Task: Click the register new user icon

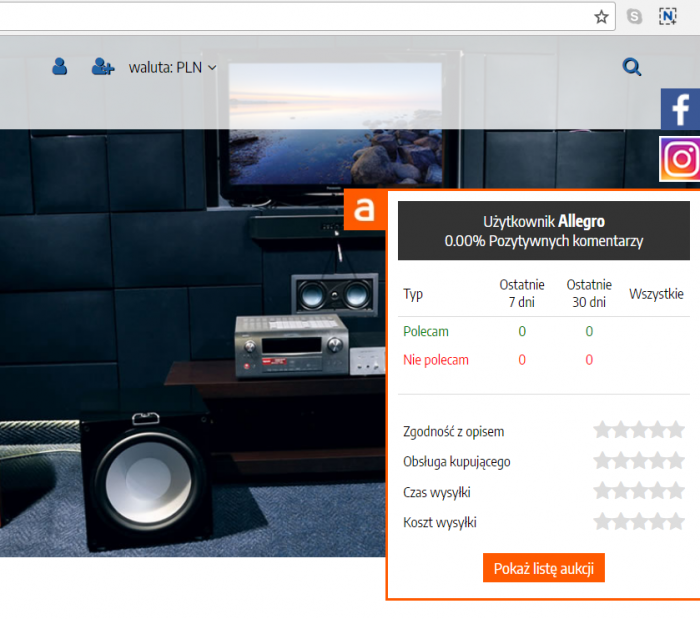Action: (x=103, y=66)
